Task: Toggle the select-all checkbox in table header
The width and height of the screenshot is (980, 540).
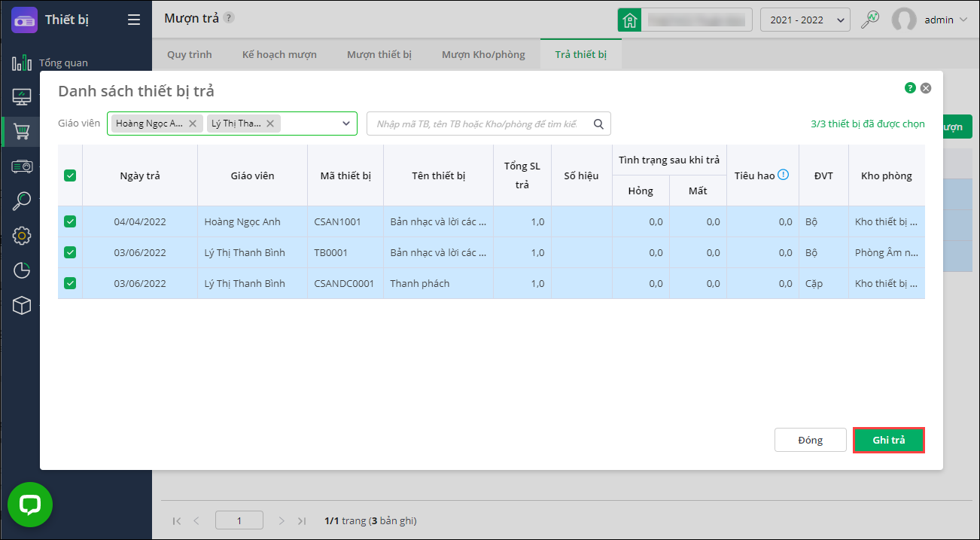Action: click(70, 175)
